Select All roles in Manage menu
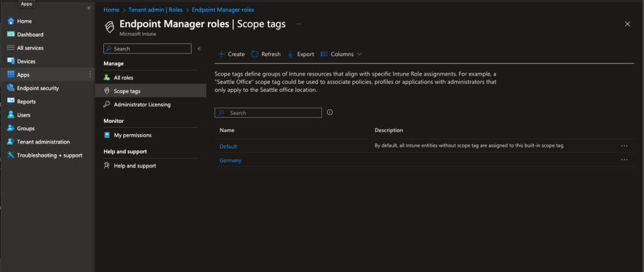644x272 pixels. pos(124,77)
